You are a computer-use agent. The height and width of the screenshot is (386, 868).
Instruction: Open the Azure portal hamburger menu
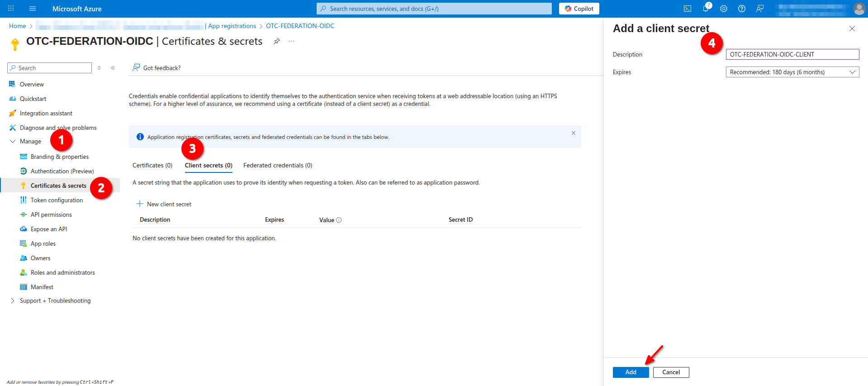tap(33, 9)
